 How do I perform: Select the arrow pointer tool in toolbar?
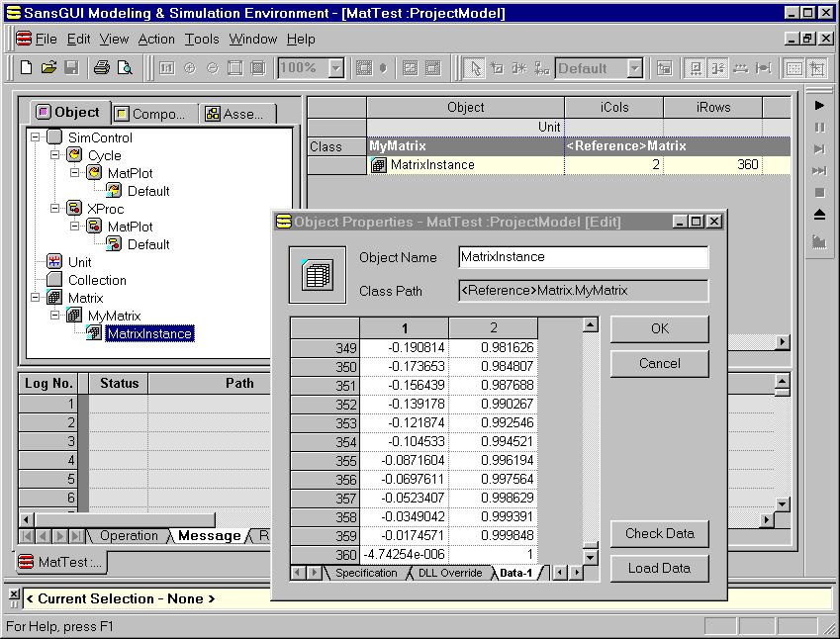[x=476, y=68]
